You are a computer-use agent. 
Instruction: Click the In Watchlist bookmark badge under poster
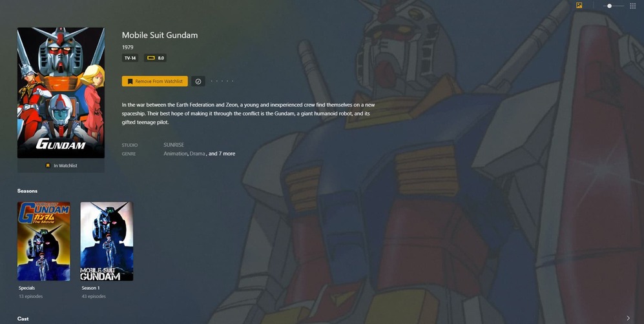coord(61,166)
